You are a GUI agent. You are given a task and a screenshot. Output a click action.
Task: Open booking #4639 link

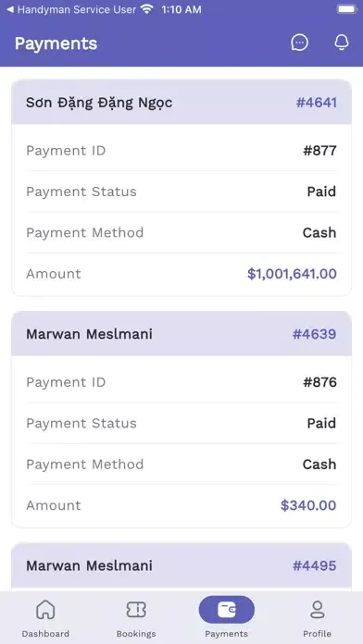[314, 334]
